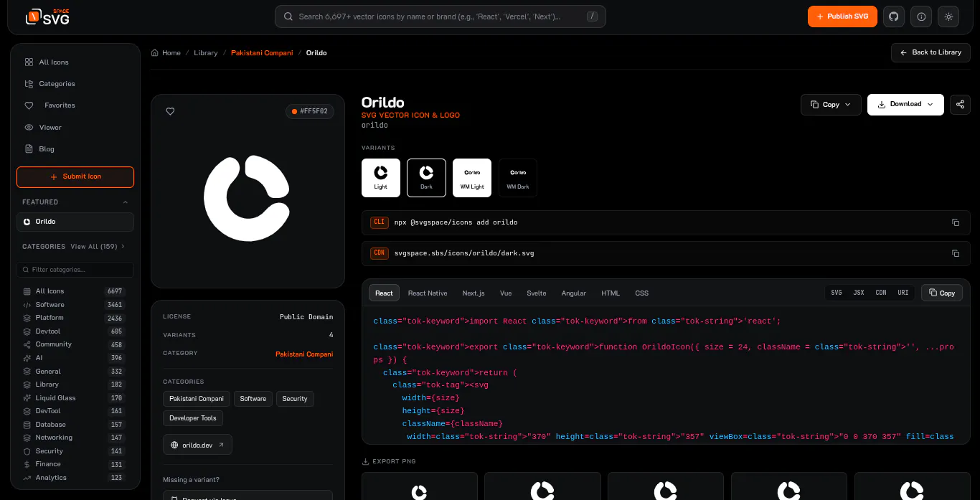
Task: Focus the icon search field
Action: 440,16
